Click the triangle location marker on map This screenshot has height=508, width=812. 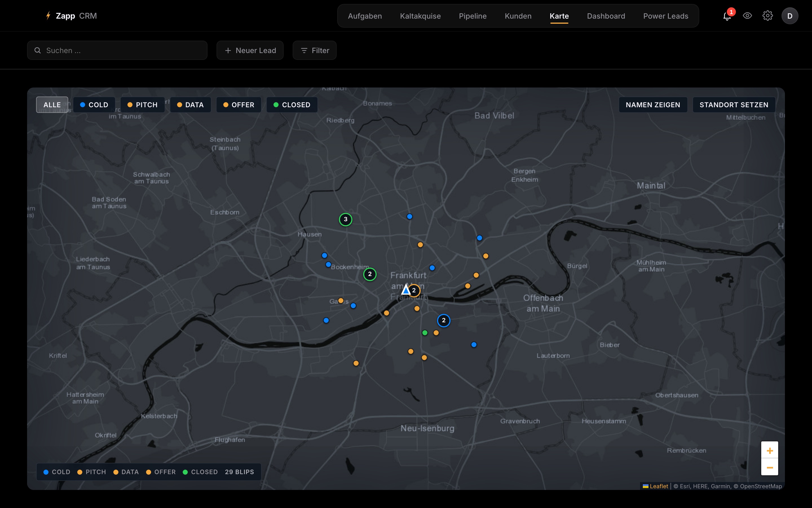[x=406, y=290]
